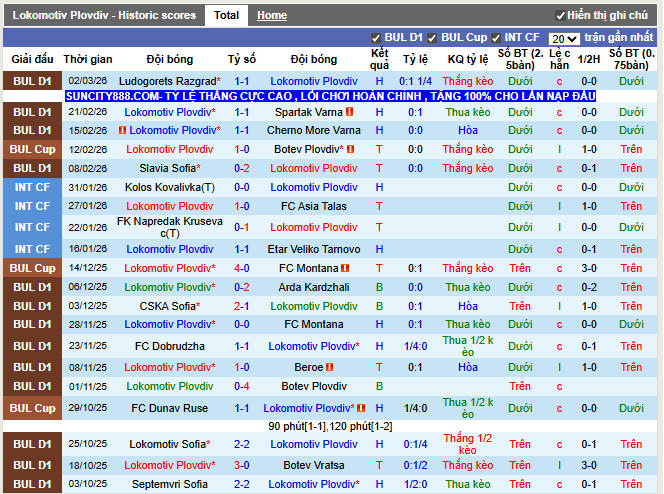Open the SUNCITY888.COM advertisement banner
The height and width of the screenshot is (494, 664).
tap(330, 96)
